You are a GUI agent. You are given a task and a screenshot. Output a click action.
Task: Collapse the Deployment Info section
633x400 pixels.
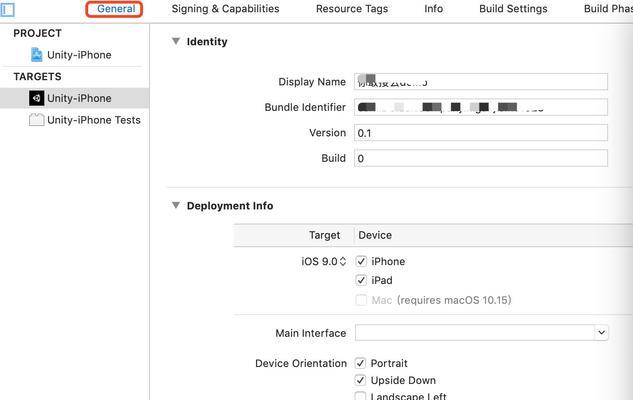[x=176, y=205]
